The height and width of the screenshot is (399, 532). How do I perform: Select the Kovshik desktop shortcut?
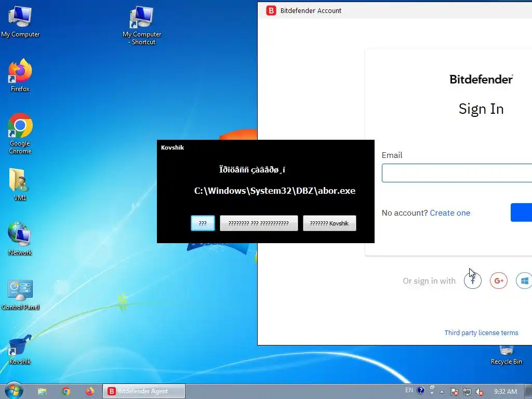pos(20,350)
